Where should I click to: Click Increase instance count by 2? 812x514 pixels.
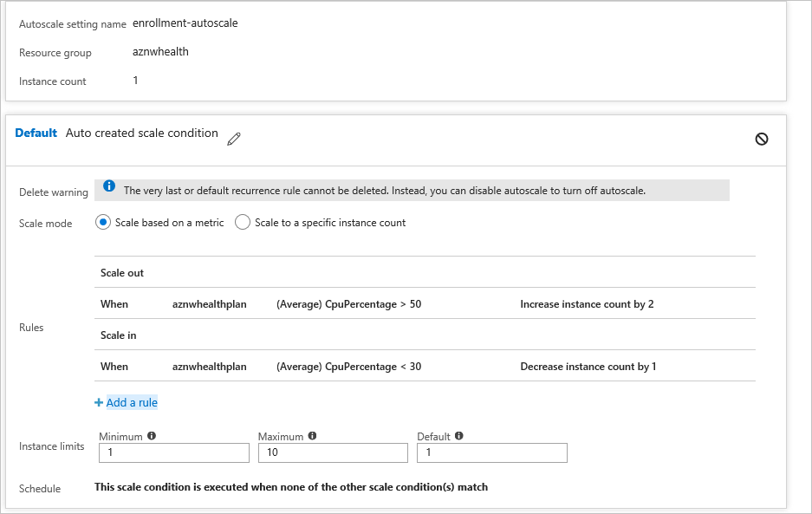tap(587, 304)
